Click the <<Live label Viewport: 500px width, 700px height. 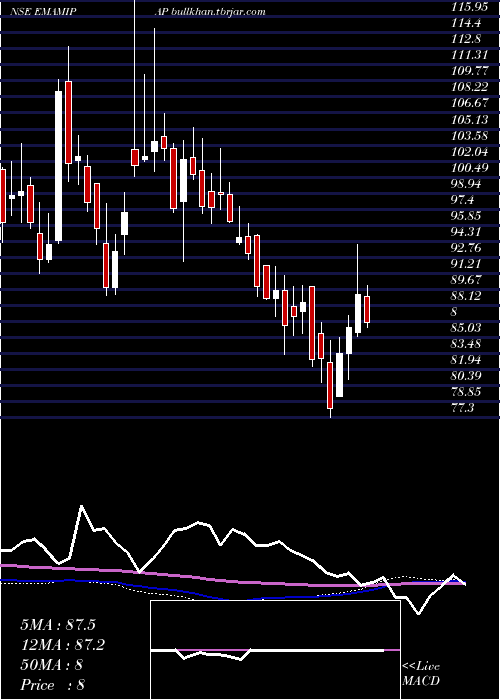click(421, 667)
